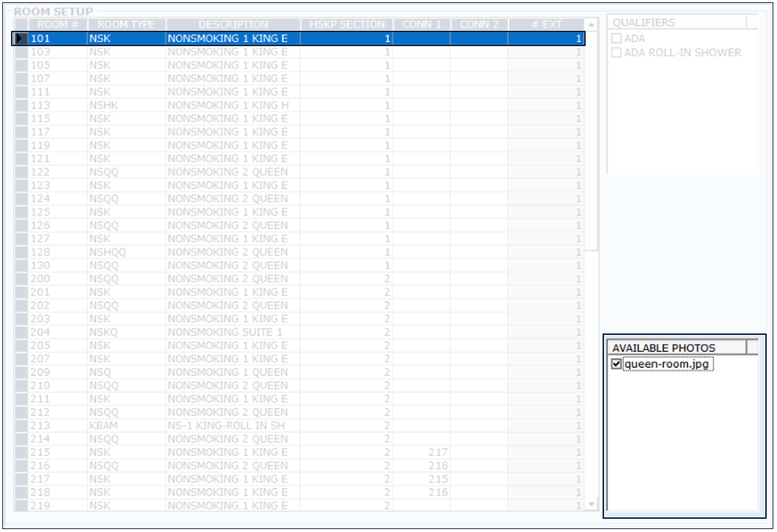
Task: Select room 113 row in the grid
Action: tap(220, 105)
